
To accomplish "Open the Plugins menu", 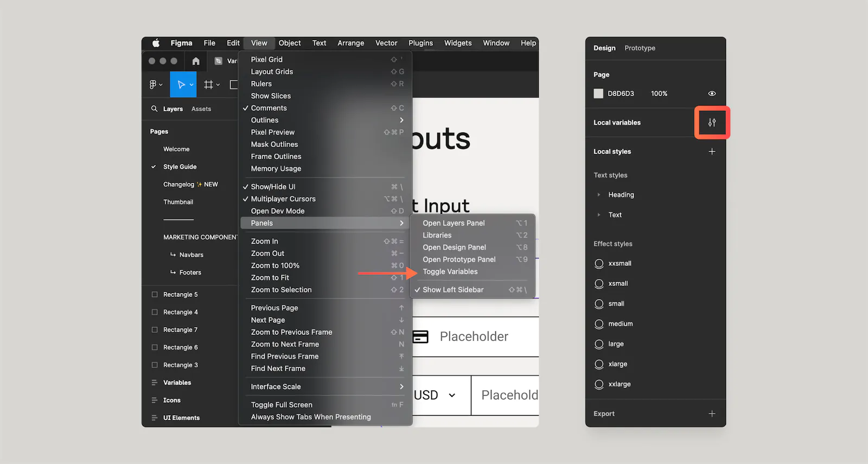I will coord(420,43).
